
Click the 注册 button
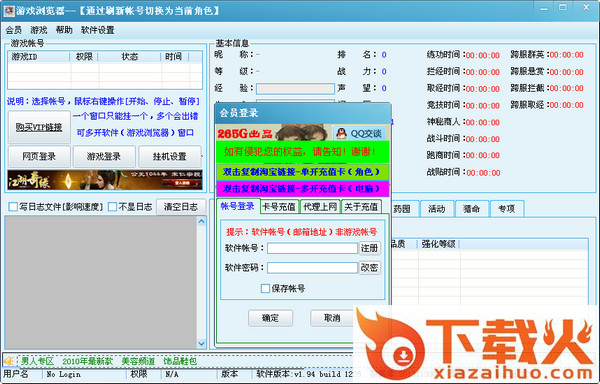369,248
